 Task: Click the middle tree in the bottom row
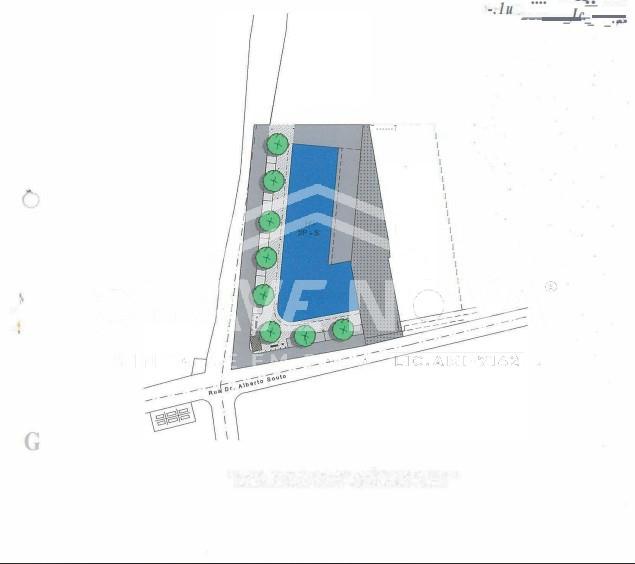click(305, 336)
